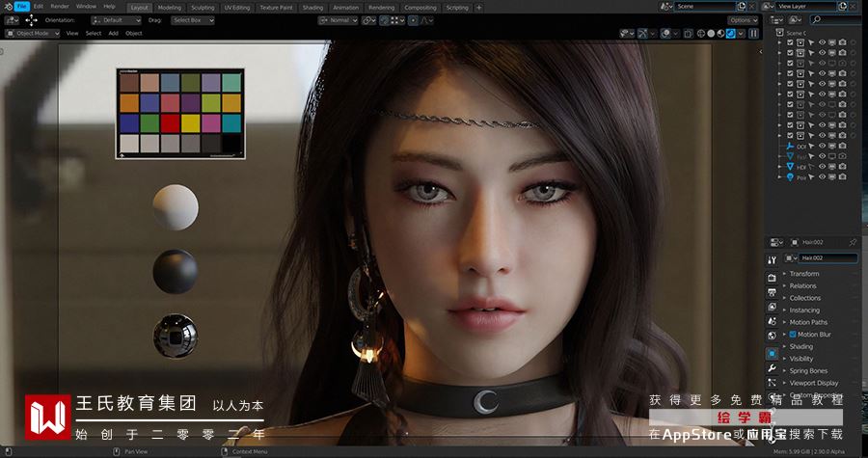Hide the Poi light in the viewport via its eye icon

click(822, 177)
